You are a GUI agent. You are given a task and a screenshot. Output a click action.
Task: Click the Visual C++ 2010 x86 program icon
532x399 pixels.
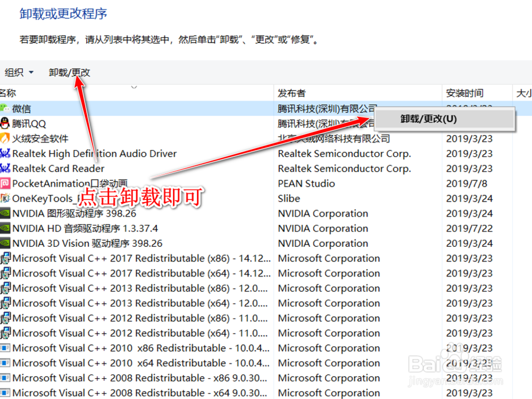(5, 348)
